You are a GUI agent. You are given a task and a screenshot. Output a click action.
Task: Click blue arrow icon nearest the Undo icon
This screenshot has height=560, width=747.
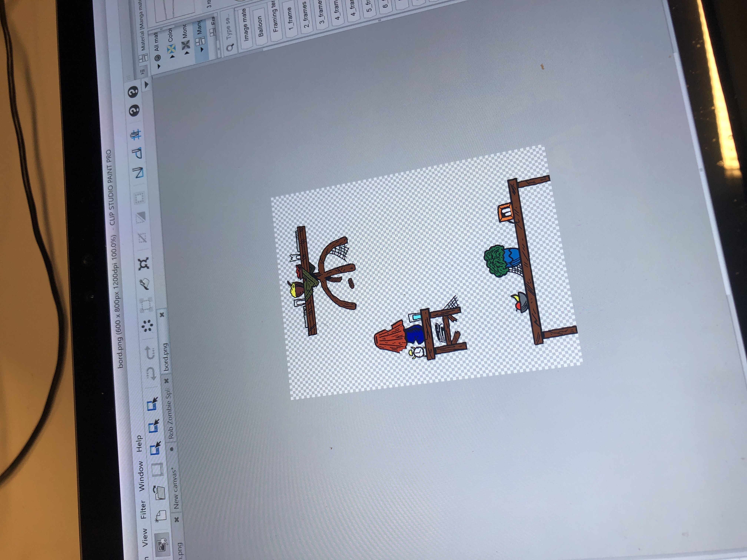(x=153, y=404)
